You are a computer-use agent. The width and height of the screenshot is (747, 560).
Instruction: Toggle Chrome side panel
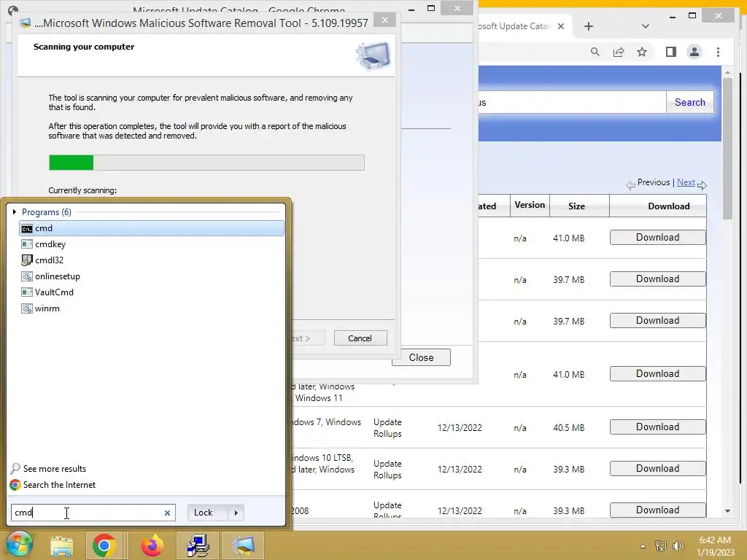(671, 52)
